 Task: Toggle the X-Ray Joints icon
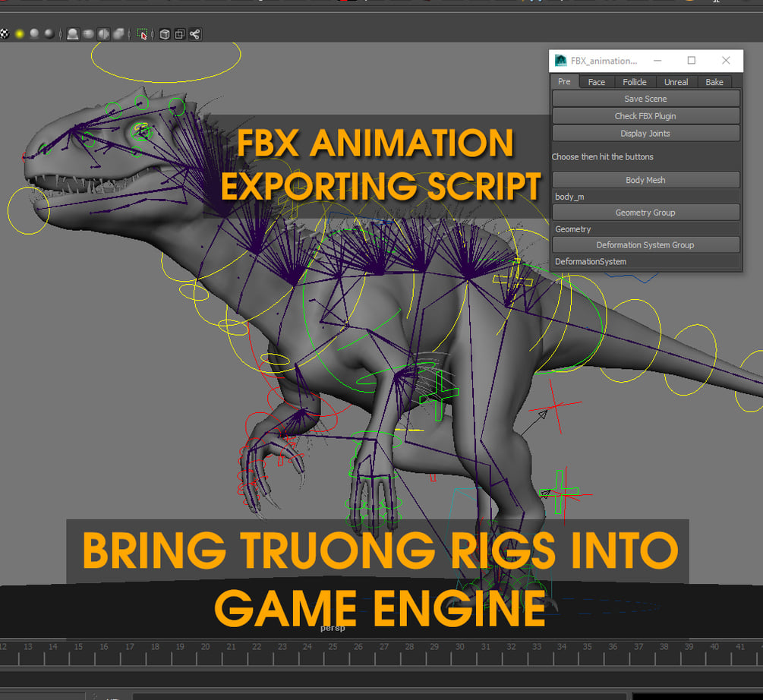point(195,34)
